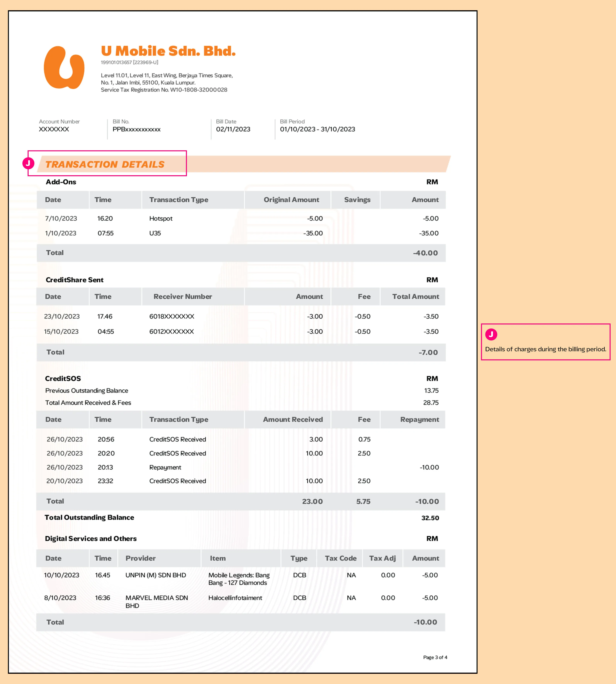The width and height of the screenshot is (616, 684).
Task: Click Digital Services and Others title
Action: tap(91, 539)
